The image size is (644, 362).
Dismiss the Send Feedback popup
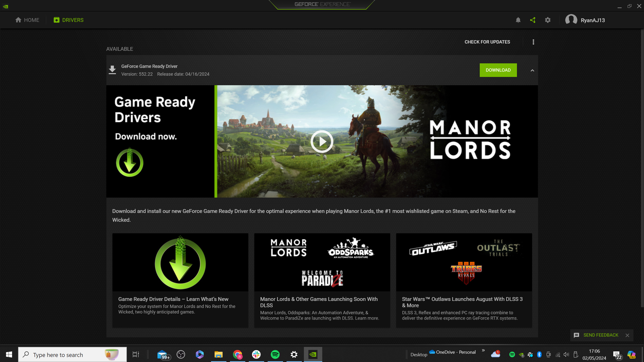coord(627,335)
